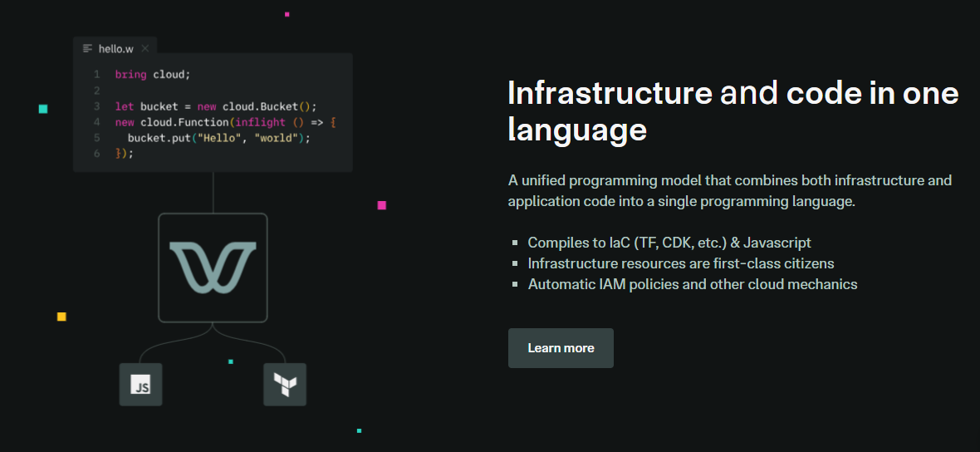The height and width of the screenshot is (452, 980).
Task: Click the 'new cloud.Function(inflight' code line
Action: click(226, 122)
